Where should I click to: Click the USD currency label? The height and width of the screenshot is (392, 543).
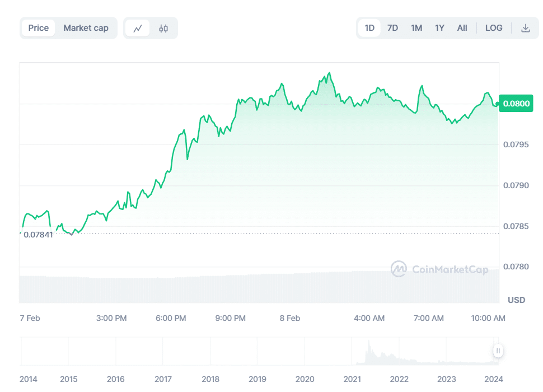click(x=516, y=300)
